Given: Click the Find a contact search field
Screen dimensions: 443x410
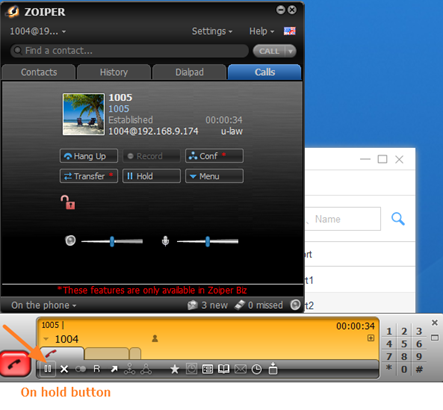Looking at the screenshot, I should 130,51.
